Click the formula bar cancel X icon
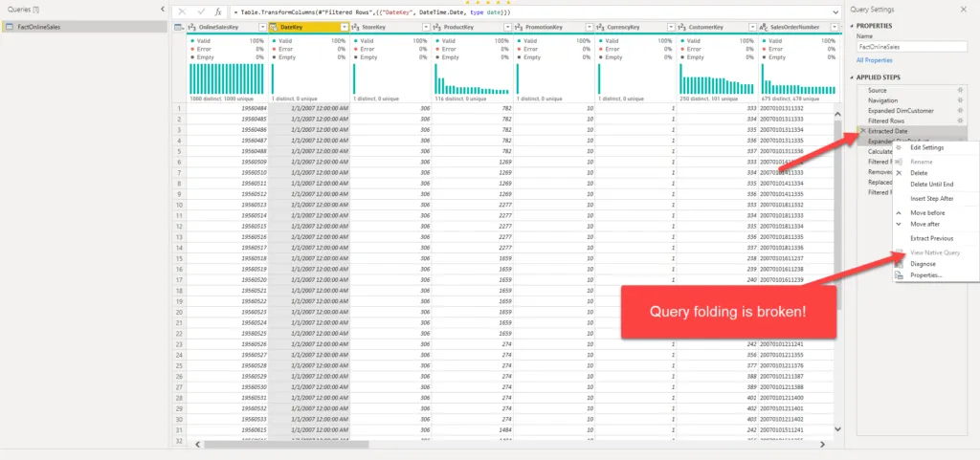The width and height of the screenshot is (980, 460). [x=183, y=11]
